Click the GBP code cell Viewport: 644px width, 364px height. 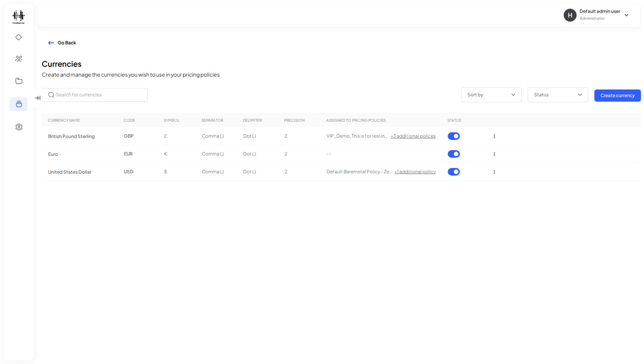pyautogui.click(x=129, y=136)
